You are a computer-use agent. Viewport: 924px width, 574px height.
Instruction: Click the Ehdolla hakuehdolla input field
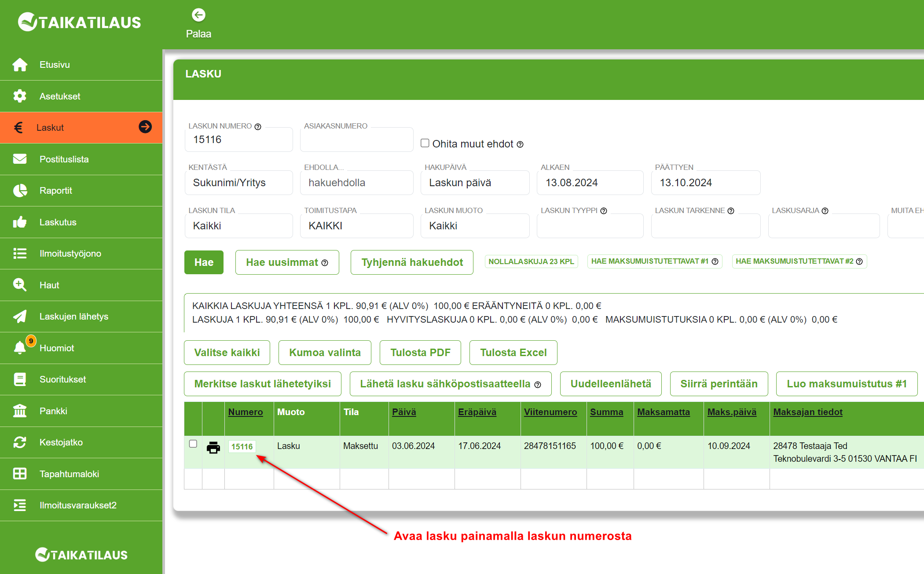[x=357, y=183]
